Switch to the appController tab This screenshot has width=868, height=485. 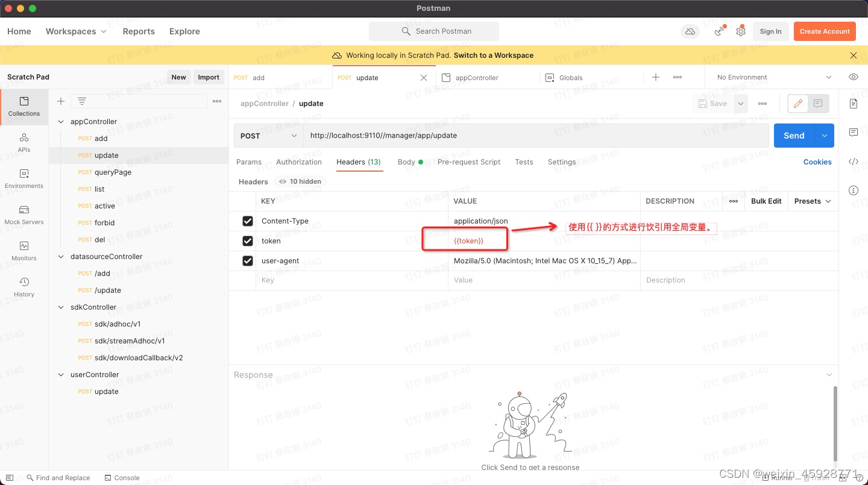pyautogui.click(x=477, y=78)
